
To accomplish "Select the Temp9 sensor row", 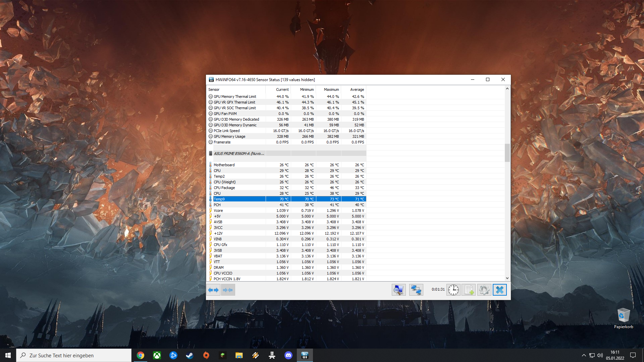I will coord(219,199).
